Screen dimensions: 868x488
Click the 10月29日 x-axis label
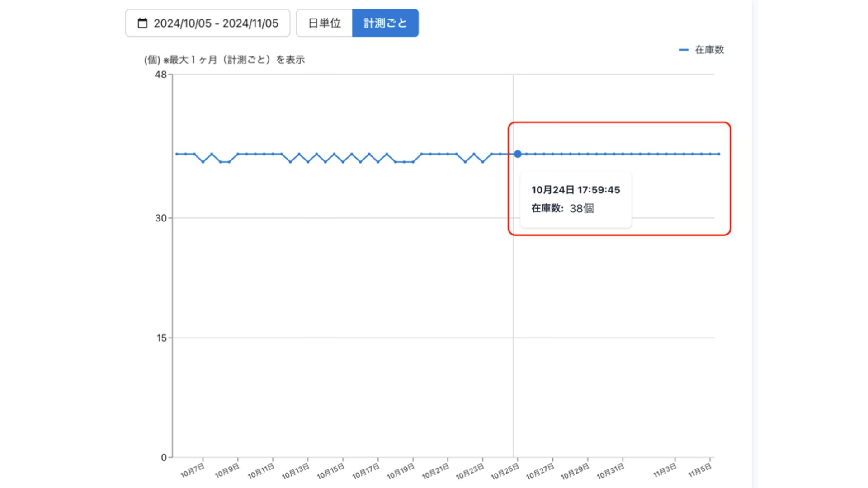pyautogui.click(x=575, y=471)
